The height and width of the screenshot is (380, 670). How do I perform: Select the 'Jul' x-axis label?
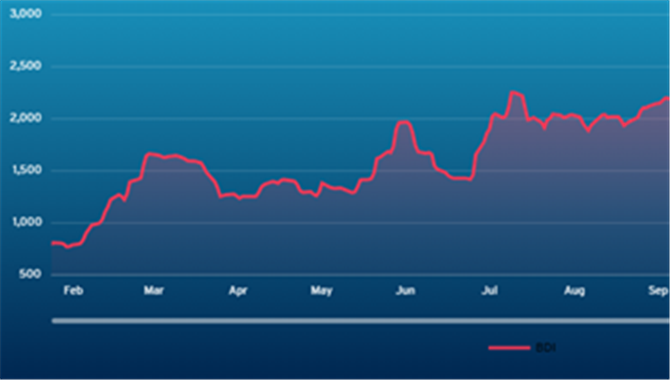point(490,291)
